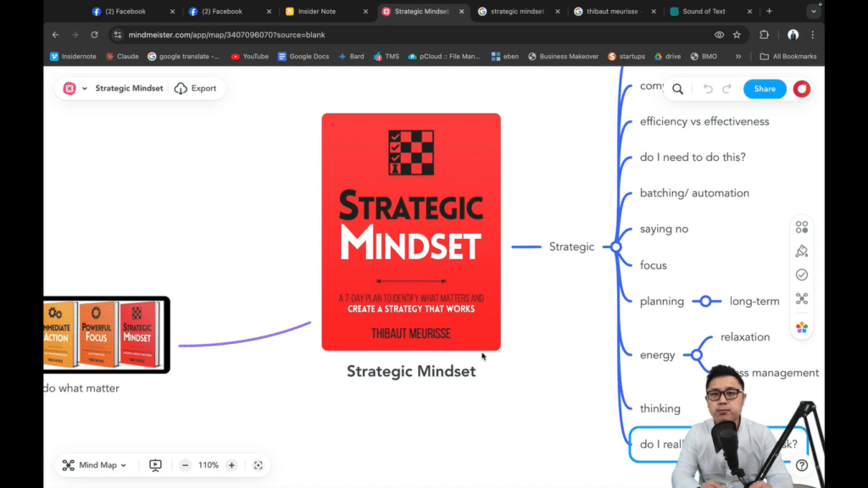The width and height of the screenshot is (868, 488).
Task: Click the Strategic Mindset book cover image
Action: pyautogui.click(x=411, y=232)
